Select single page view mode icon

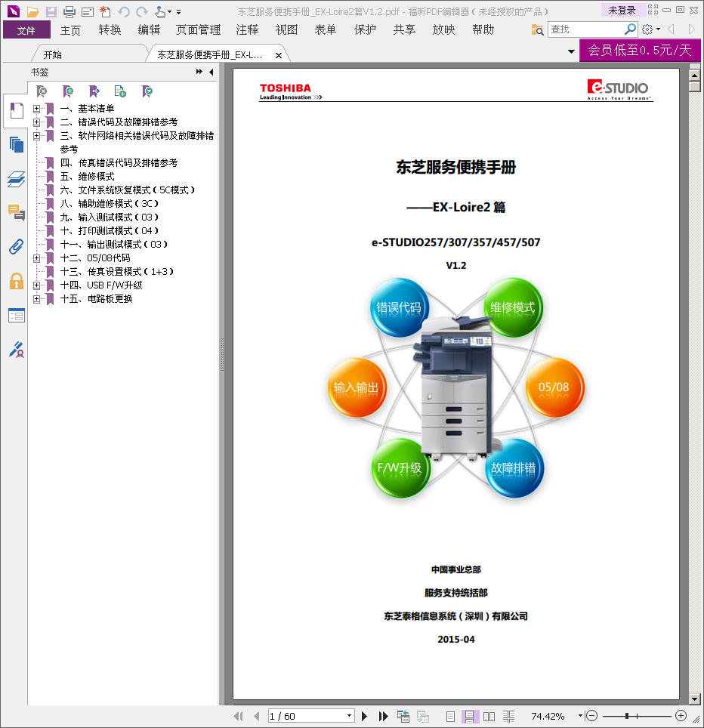point(450,717)
